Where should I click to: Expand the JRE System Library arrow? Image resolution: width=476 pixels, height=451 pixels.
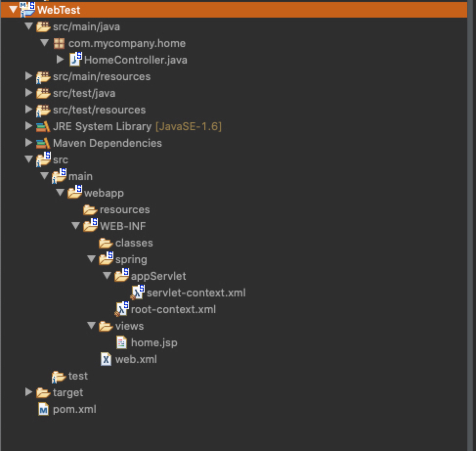[29, 126]
